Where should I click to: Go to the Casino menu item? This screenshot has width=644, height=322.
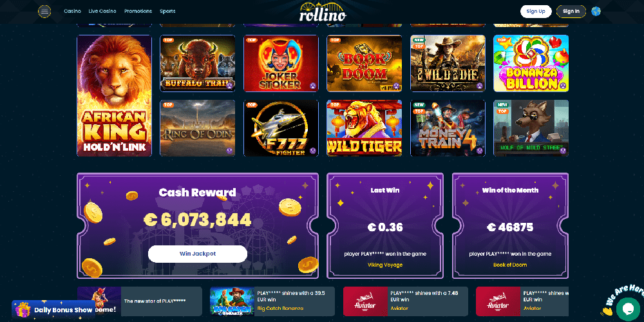(x=72, y=11)
